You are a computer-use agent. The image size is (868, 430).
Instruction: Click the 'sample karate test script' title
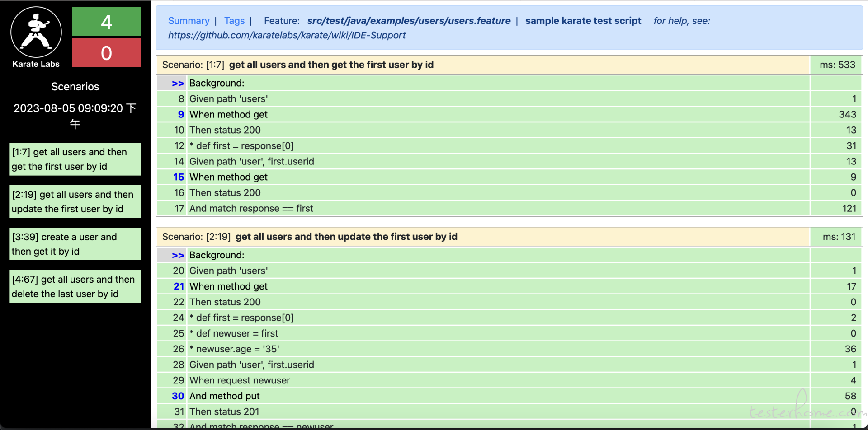click(583, 21)
